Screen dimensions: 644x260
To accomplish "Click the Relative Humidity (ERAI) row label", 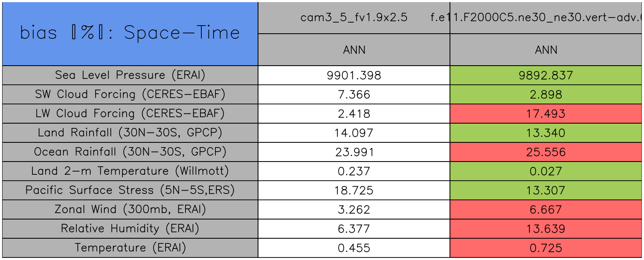I will click(130, 229).
